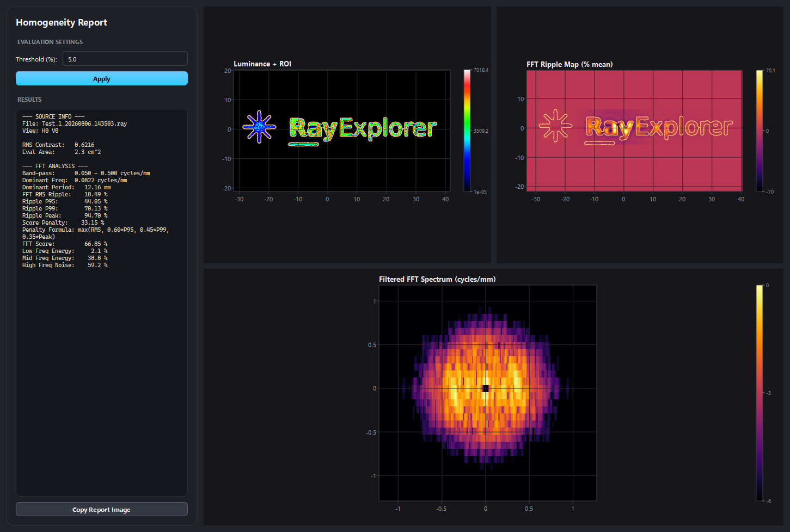Image resolution: width=790 pixels, height=532 pixels.
Task: Click the star logo in FFT Ripple Map
Action: [x=555, y=125]
